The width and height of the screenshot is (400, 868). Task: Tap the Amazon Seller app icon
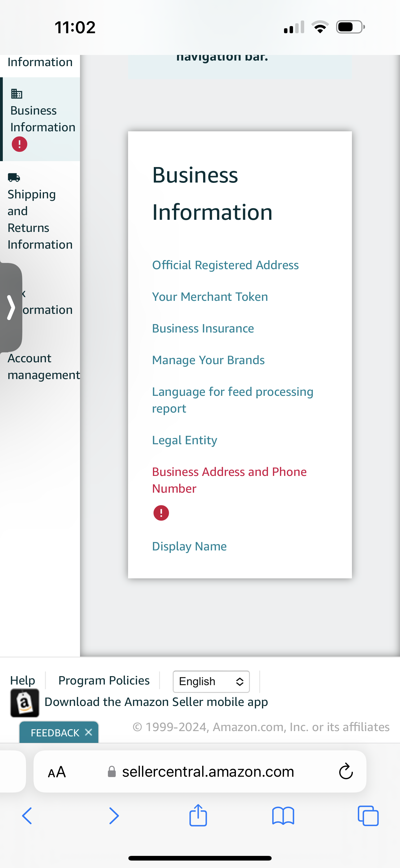(24, 703)
